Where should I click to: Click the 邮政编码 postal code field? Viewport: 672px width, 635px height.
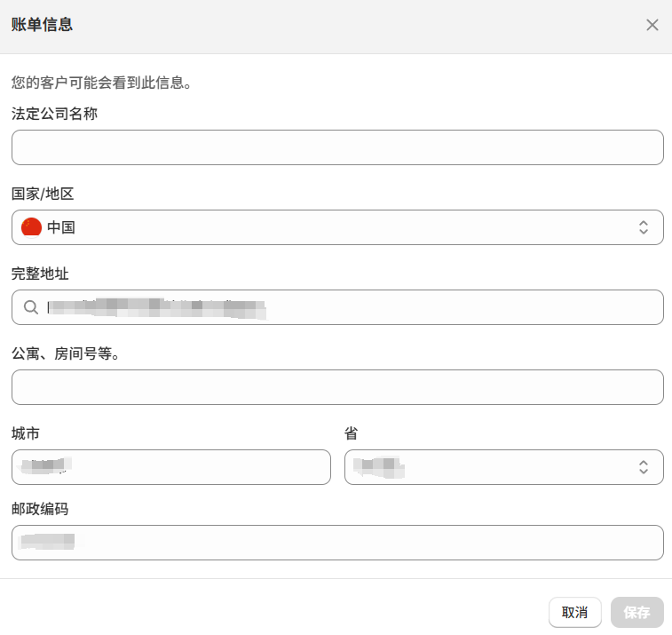coord(337,543)
